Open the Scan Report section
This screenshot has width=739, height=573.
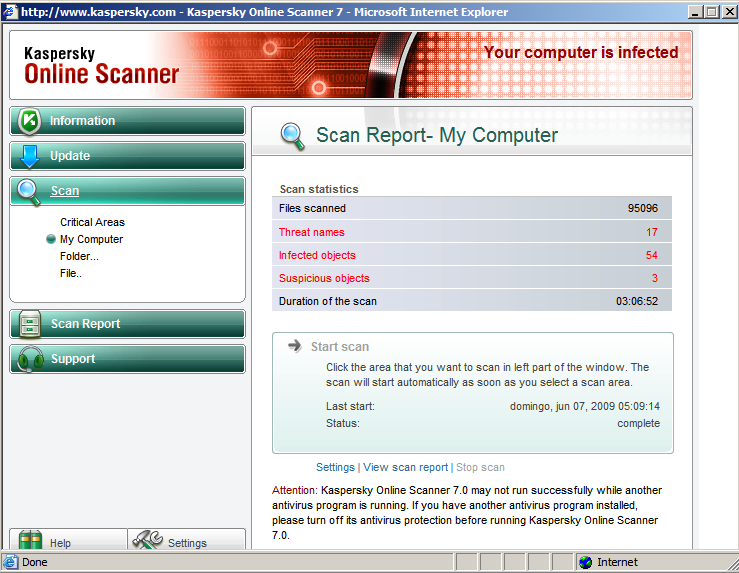point(127,324)
